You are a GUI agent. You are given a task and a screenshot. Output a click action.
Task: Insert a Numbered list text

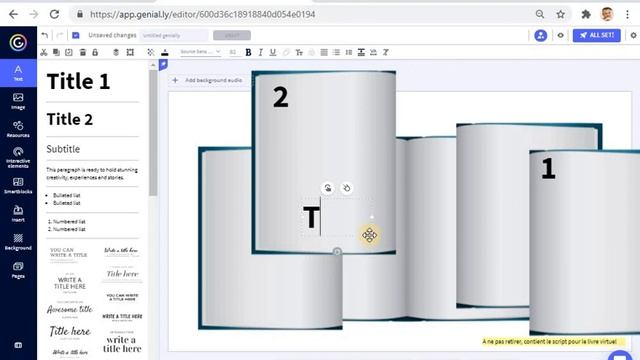(67, 225)
